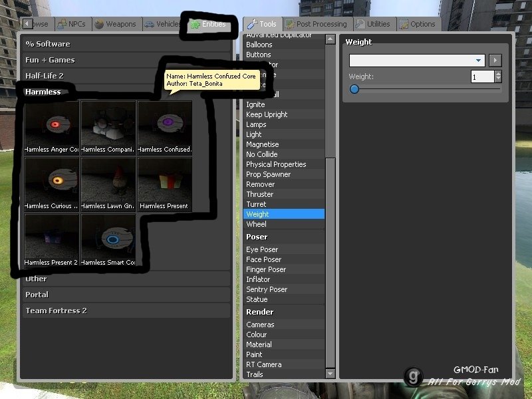
Task: Click the preset options arrow button
Action: 495,61
